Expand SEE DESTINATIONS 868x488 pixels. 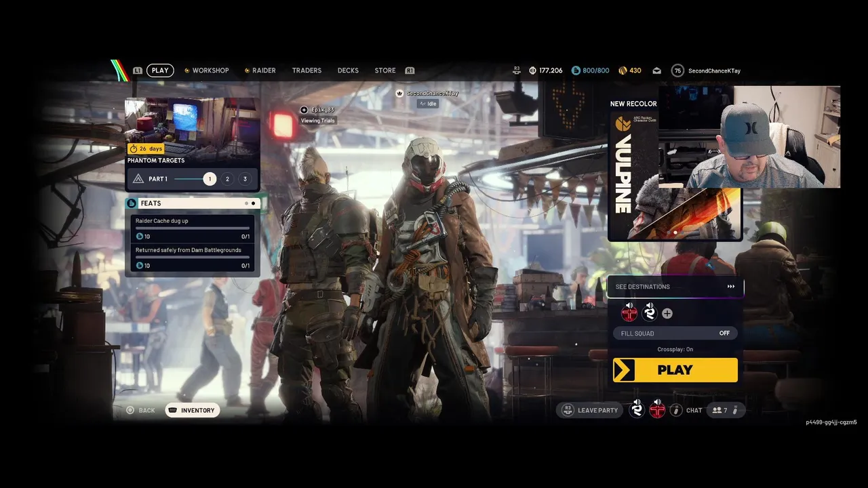tap(675, 287)
